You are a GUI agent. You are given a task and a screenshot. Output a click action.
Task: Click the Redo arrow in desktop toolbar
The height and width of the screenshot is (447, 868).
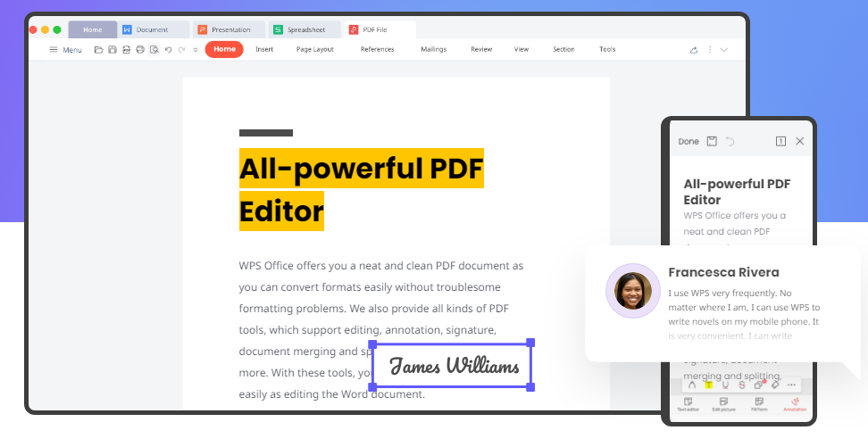click(181, 50)
